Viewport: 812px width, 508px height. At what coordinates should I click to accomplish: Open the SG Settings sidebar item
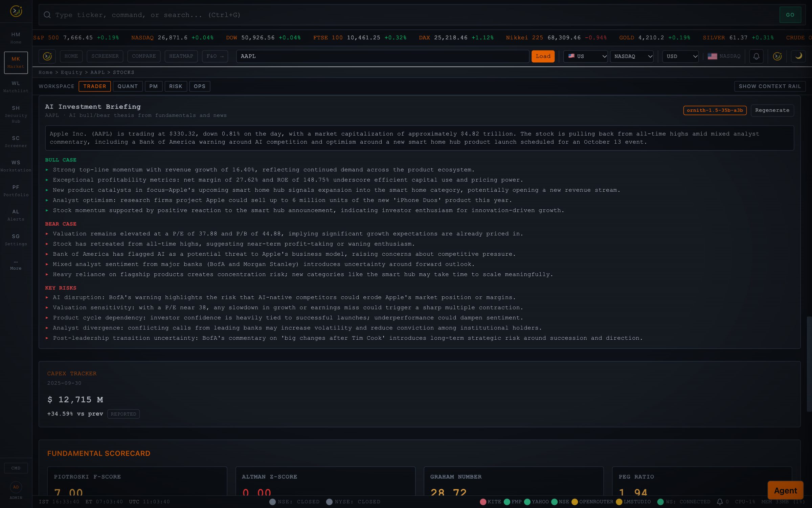pyautogui.click(x=16, y=240)
